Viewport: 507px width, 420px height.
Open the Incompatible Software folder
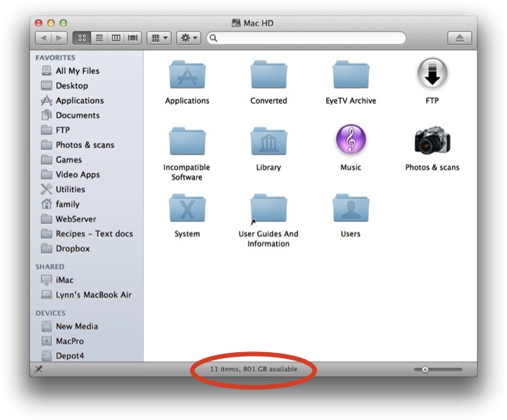[x=187, y=141]
